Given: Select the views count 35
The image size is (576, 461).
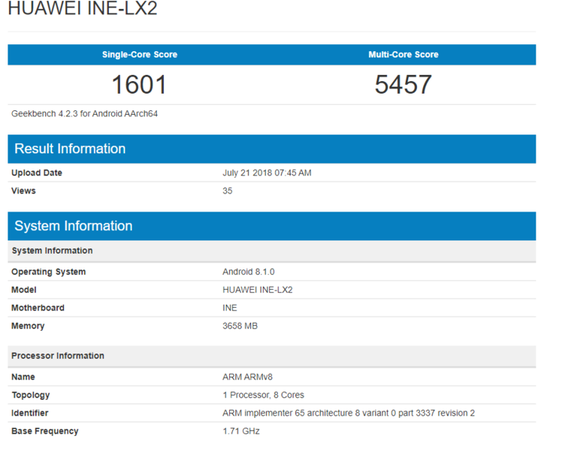Looking at the screenshot, I should (x=227, y=191).
